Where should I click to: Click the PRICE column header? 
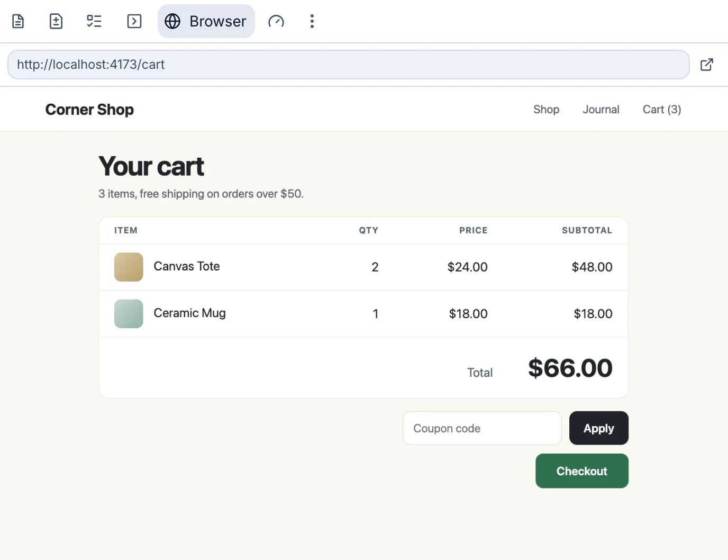pos(474,230)
